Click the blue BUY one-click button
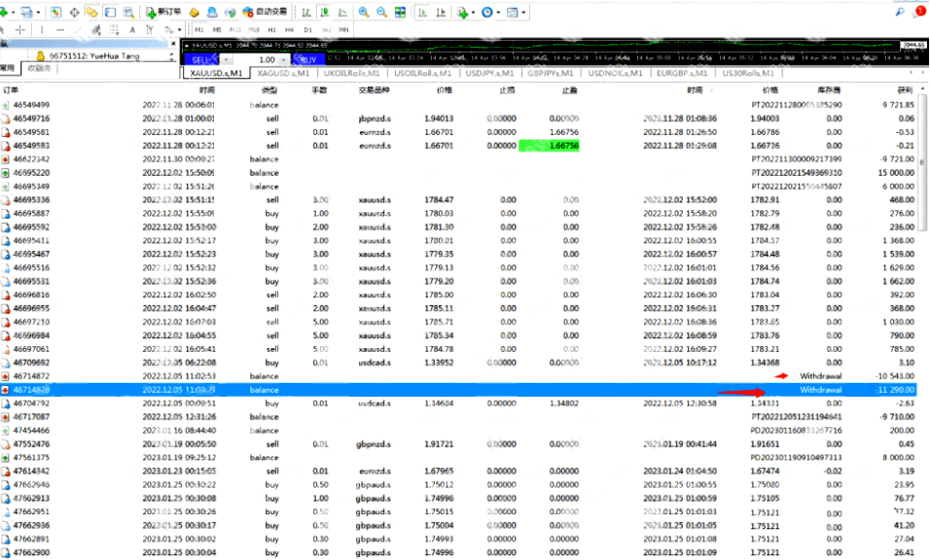930x560 pixels. pyautogui.click(x=308, y=60)
